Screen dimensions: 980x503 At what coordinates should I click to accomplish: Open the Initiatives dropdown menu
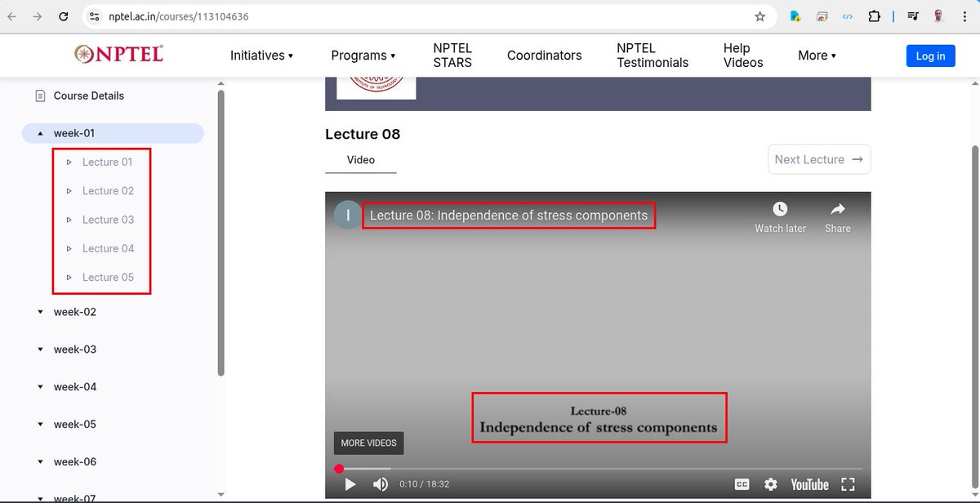[x=261, y=56]
